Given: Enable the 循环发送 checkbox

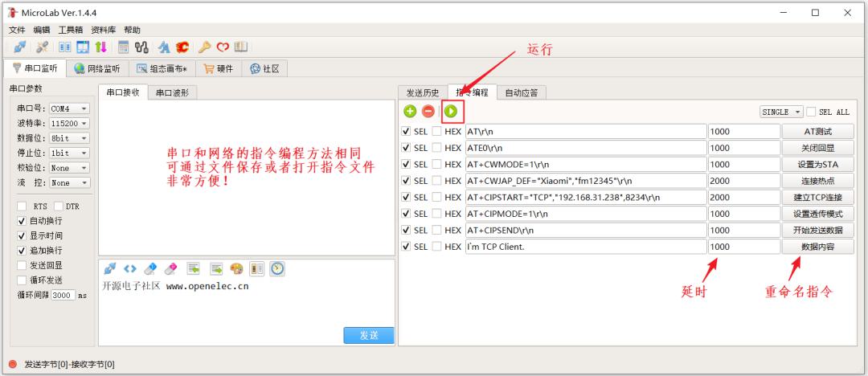Looking at the screenshot, I should [x=22, y=280].
